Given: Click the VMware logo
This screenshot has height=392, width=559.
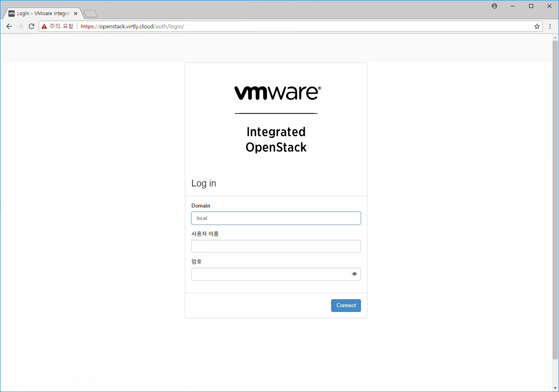Looking at the screenshot, I should [277, 93].
